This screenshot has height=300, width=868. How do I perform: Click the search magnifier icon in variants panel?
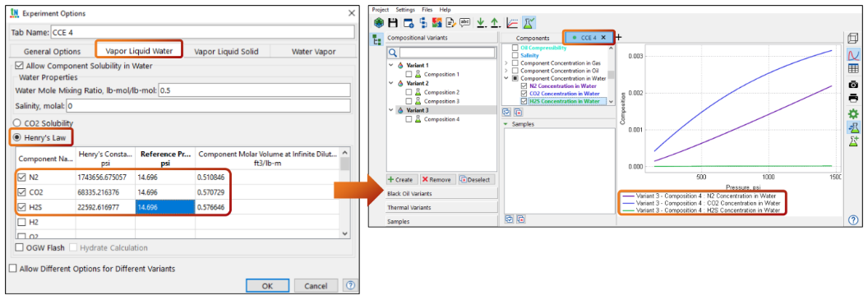point(392,53)
